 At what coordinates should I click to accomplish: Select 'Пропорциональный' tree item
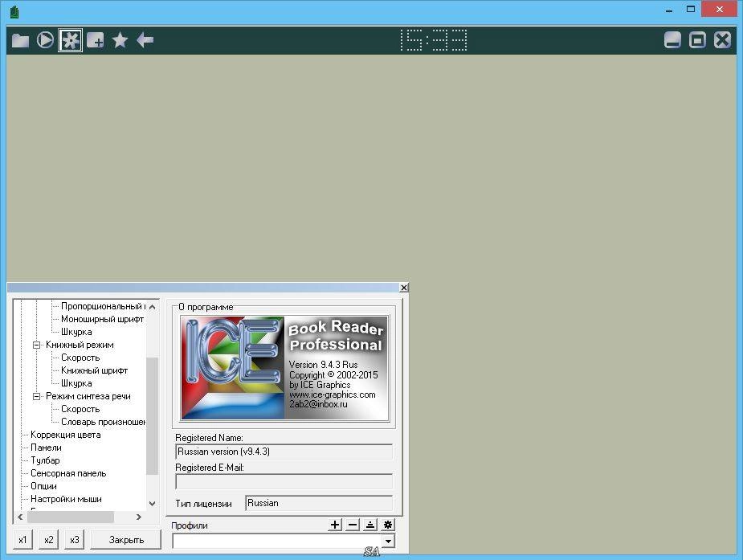(104, 307)
